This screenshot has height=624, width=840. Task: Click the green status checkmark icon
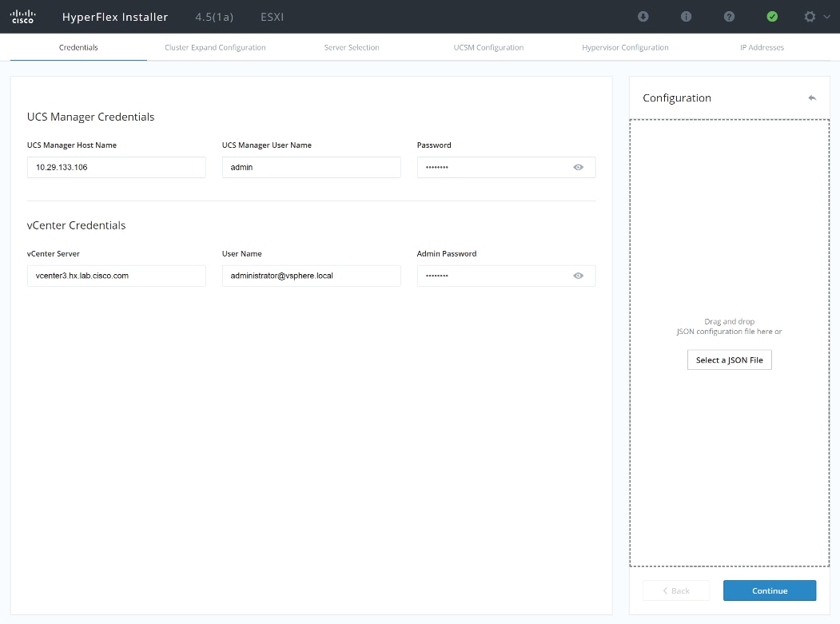(772, 17)
